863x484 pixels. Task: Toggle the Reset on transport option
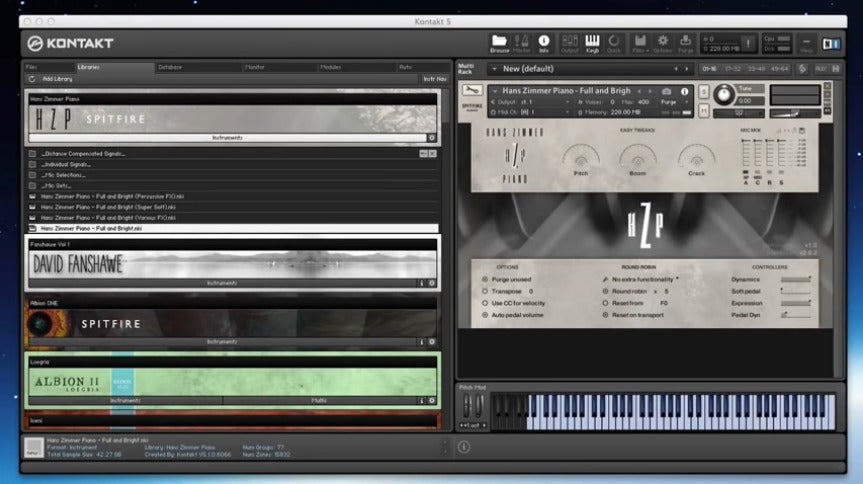coord(605,315)
